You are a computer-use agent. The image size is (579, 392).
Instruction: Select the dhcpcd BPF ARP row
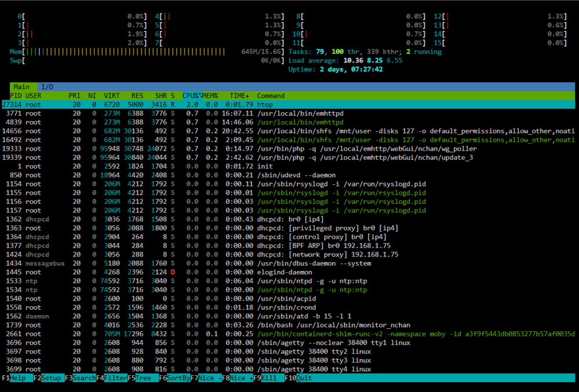tap(288, 246)
